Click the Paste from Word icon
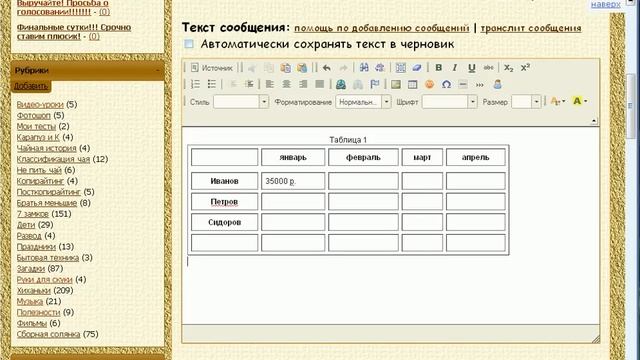 pos(302,68)
